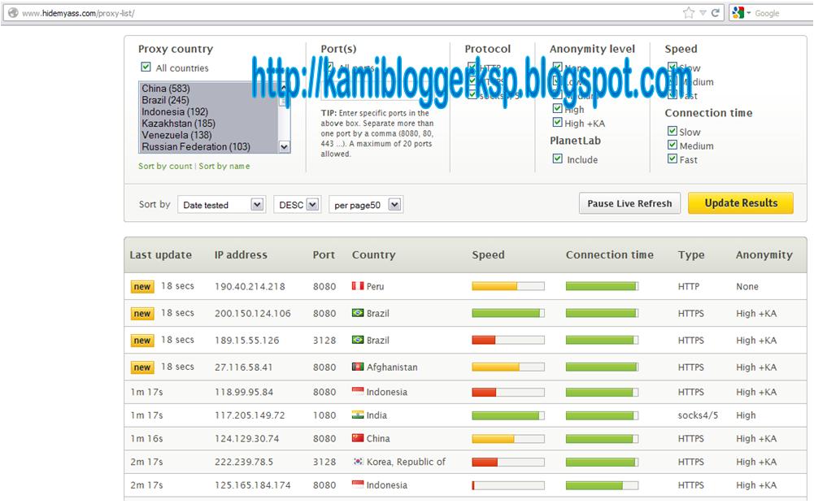Open the Date tested sort dropdown
The image size is (814, 504).
(x=221, y=205)
